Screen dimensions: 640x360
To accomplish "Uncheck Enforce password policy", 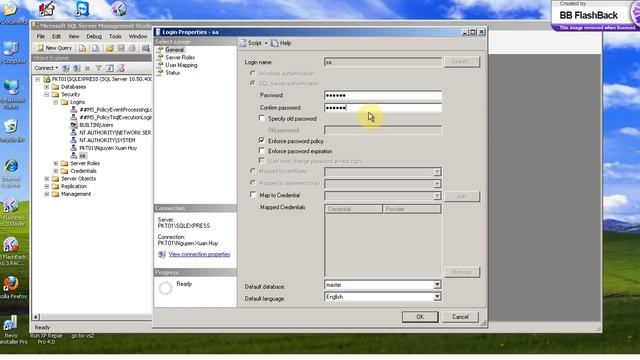I will coord(262,140).
